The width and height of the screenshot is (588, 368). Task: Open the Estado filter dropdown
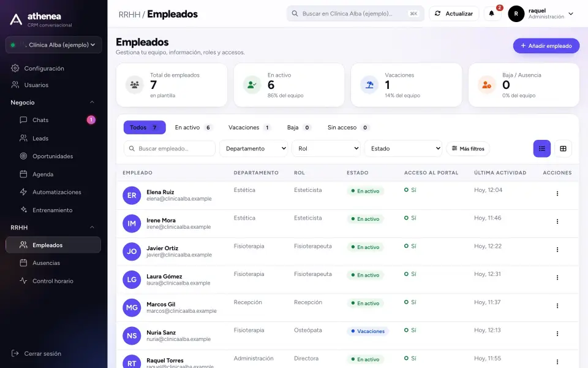[403, 148]
